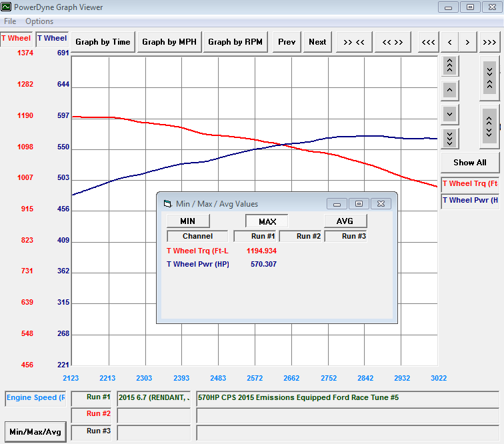Viewport: 504px width, 444px height.
Task: Click the 1194.934 max torque value
Action: (261, 251)
